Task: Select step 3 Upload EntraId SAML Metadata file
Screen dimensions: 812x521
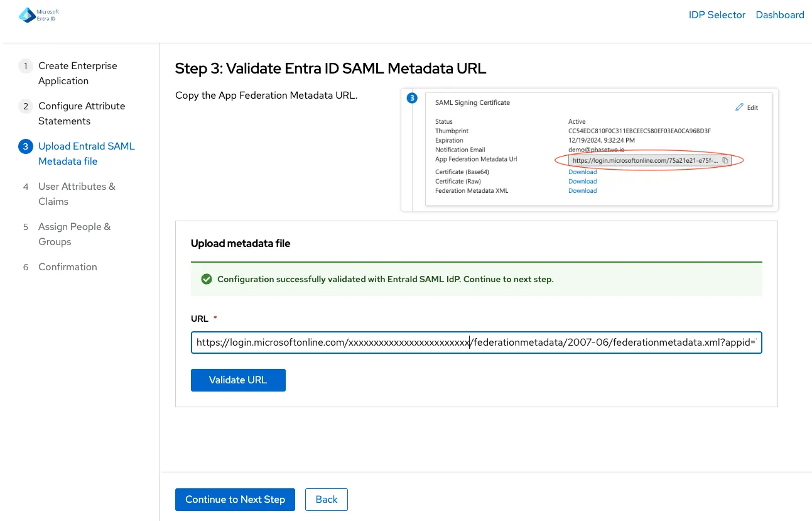Action: click(78, 154)
